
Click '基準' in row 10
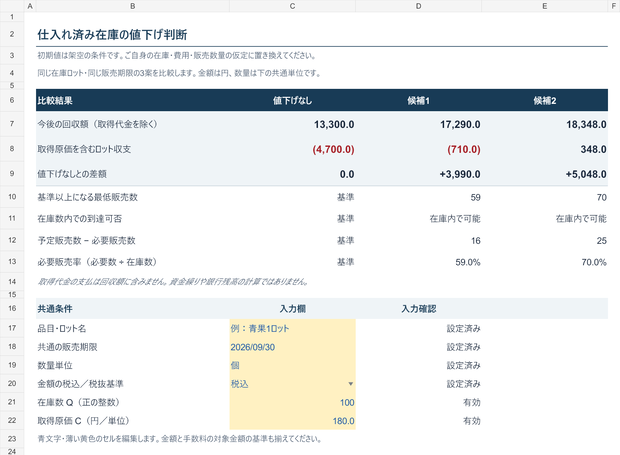346,197
